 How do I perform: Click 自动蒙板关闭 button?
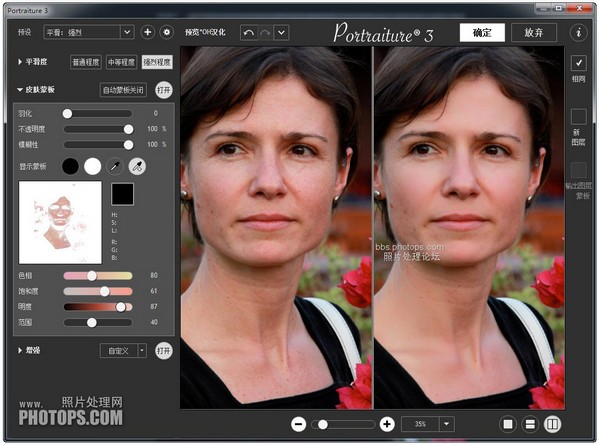(x=123, y=90)
